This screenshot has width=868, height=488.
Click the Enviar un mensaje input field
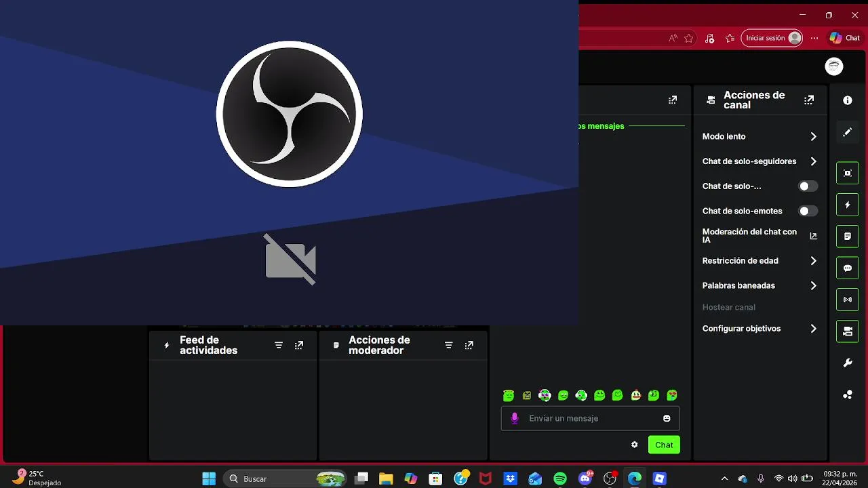tap(590, 418)
